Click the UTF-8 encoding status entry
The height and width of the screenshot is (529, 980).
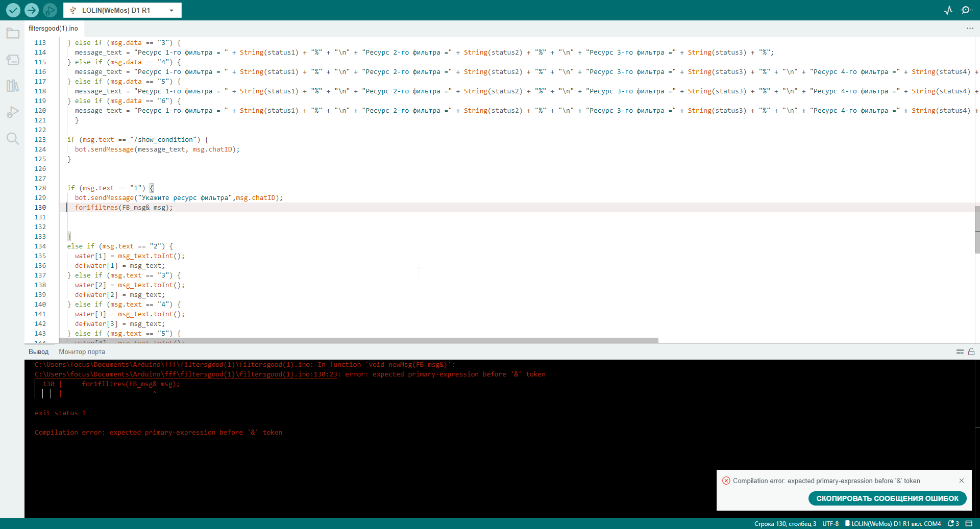tap(830, 524)
